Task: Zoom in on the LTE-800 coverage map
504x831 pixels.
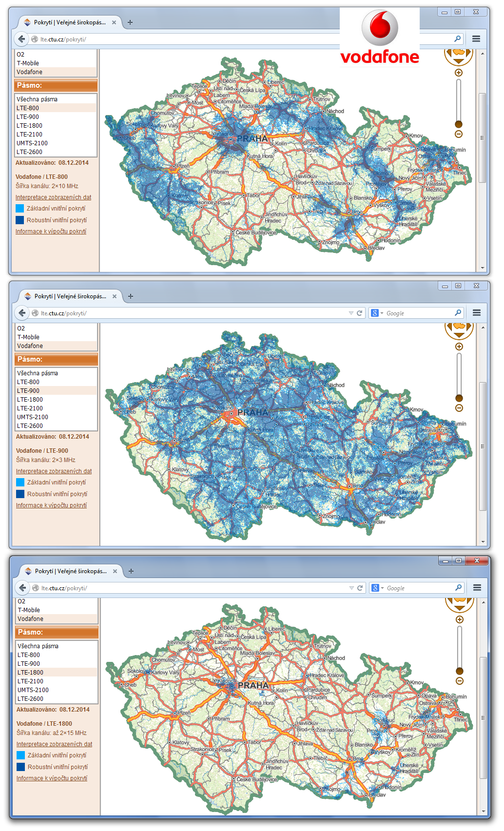Action: coord(459,73)
